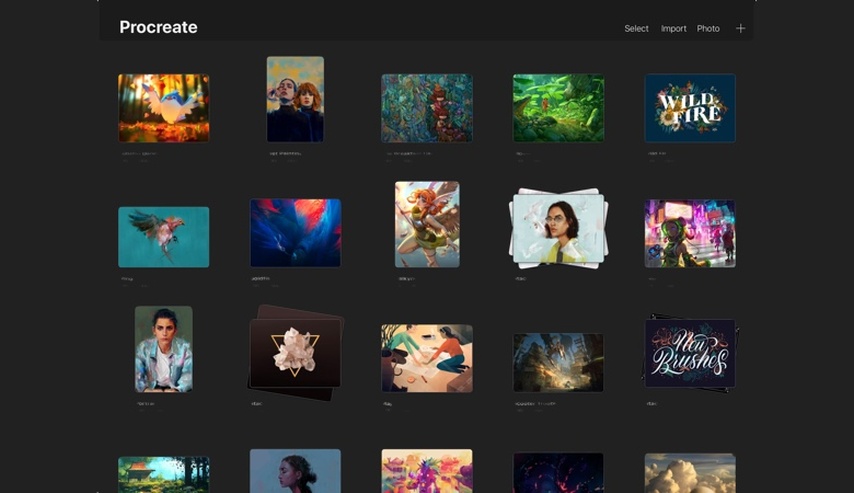
Task: Open the Wild Fire lettering artwork
Action: coord(690,108)
